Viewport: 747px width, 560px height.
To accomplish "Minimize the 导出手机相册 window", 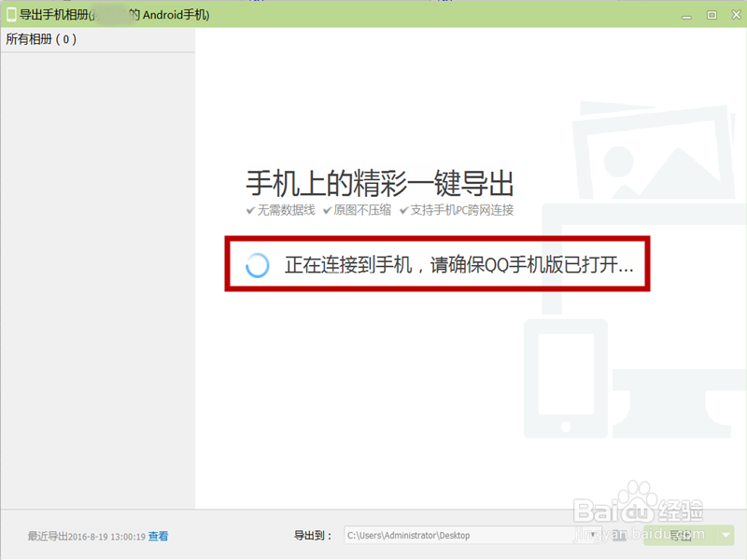I will point(686,16).
